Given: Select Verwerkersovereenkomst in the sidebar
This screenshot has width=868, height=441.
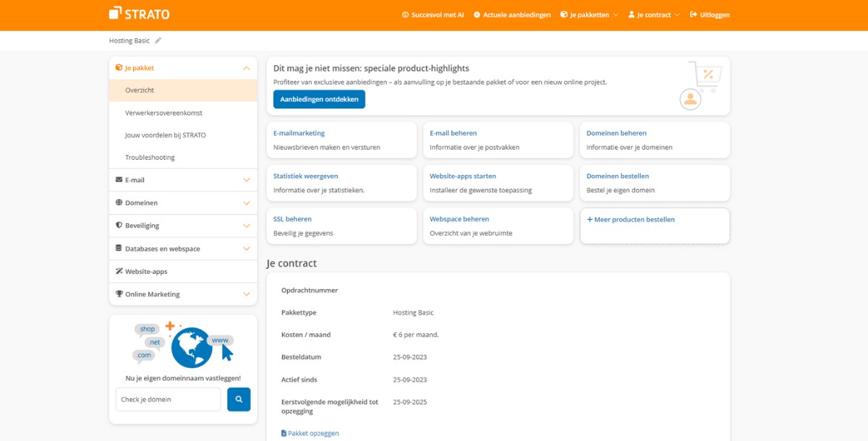Looking at the screenshot, I should tap(163, 113).
